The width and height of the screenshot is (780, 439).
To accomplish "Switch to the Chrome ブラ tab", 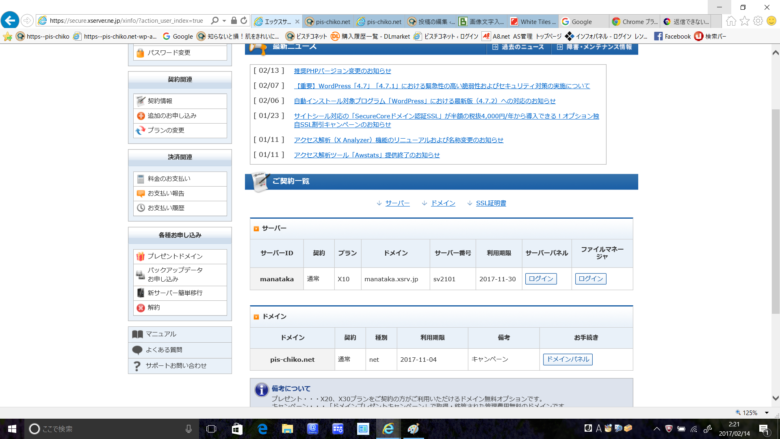I will tap(635, 21).
